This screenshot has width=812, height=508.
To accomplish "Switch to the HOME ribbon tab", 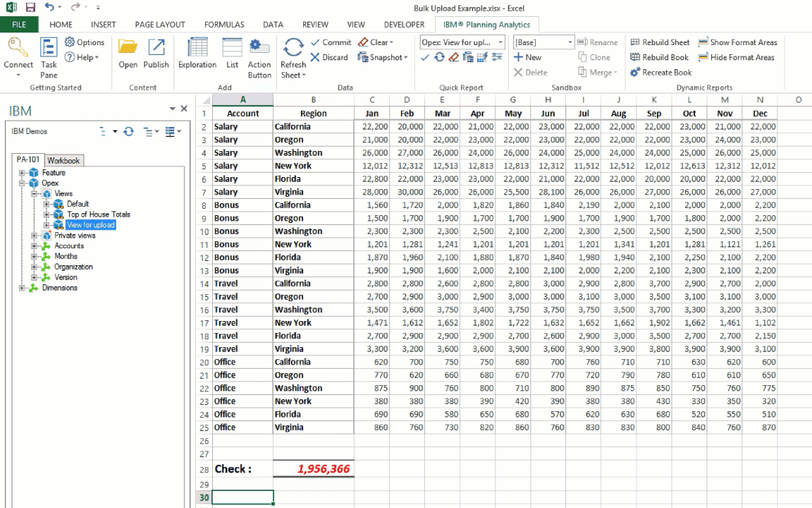I will (61, 25).
